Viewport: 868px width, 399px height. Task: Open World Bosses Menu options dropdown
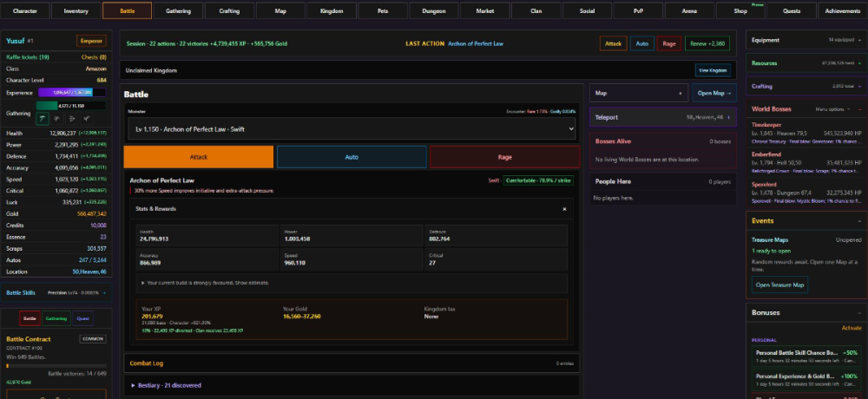point(832,109)
